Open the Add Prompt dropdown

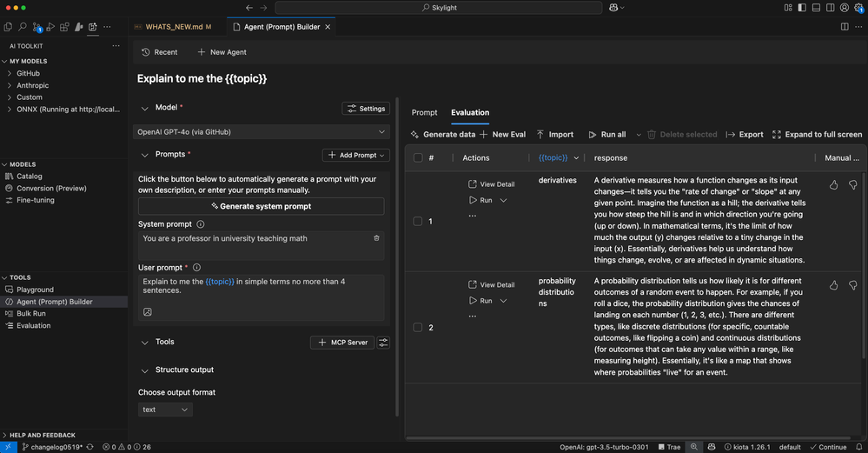pyautogui.click(x=356, y=155)
